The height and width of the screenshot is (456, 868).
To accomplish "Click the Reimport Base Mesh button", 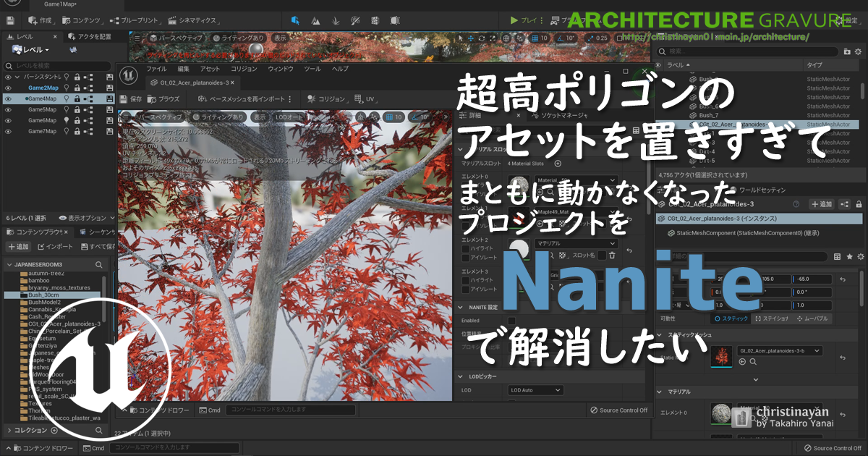I will coord(244,99).
